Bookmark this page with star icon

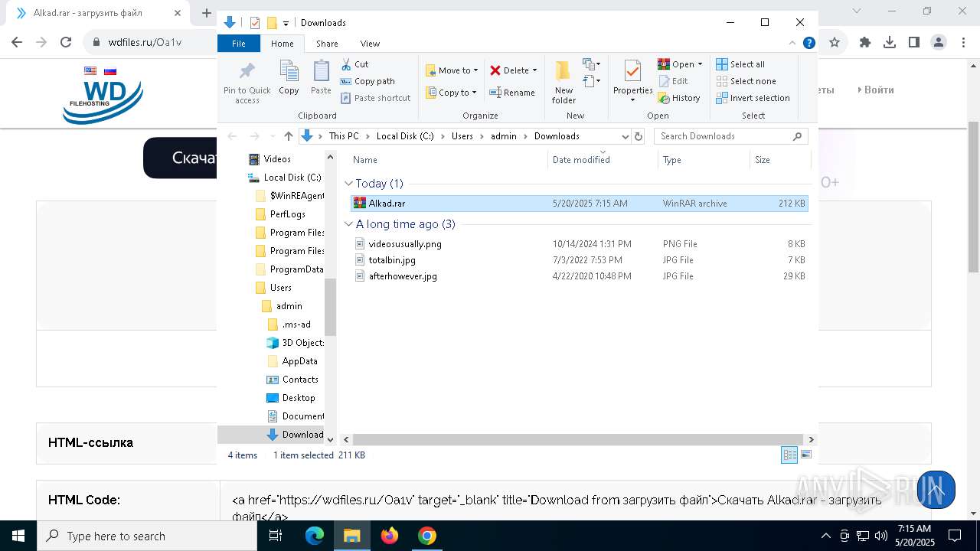click(835, 43)
